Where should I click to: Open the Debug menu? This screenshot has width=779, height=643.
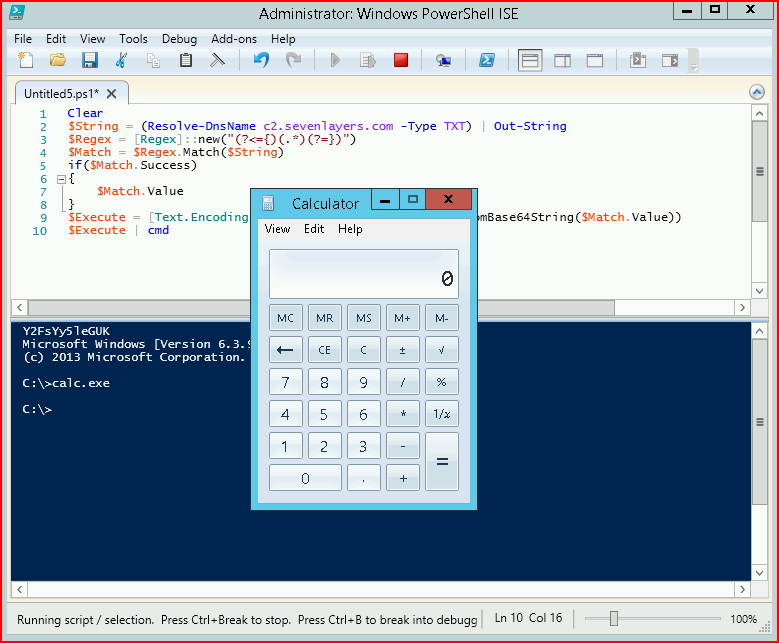(179, 39)
